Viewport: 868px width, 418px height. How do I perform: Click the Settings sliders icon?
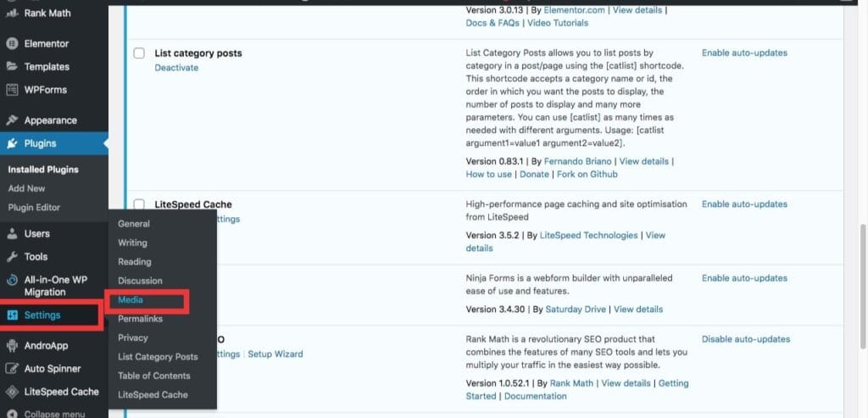12,315
